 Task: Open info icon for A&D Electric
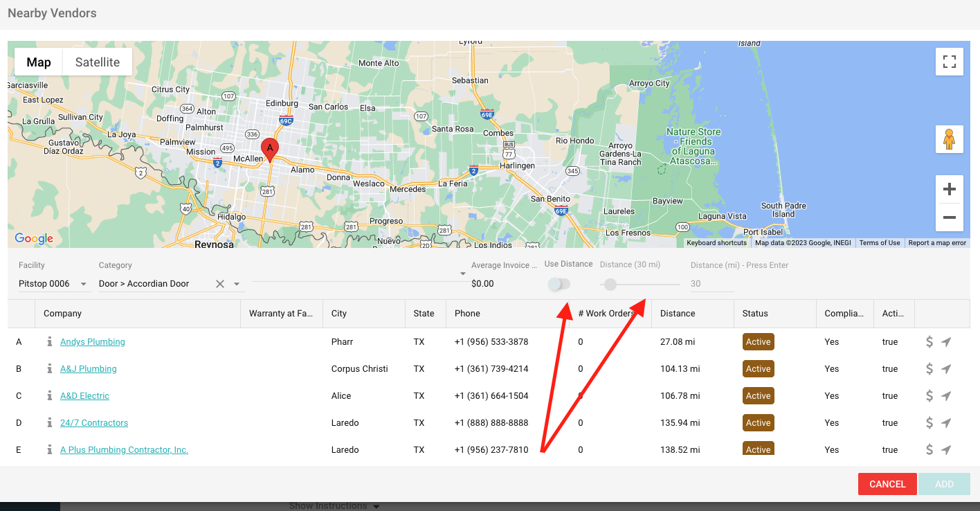[49, 396]
